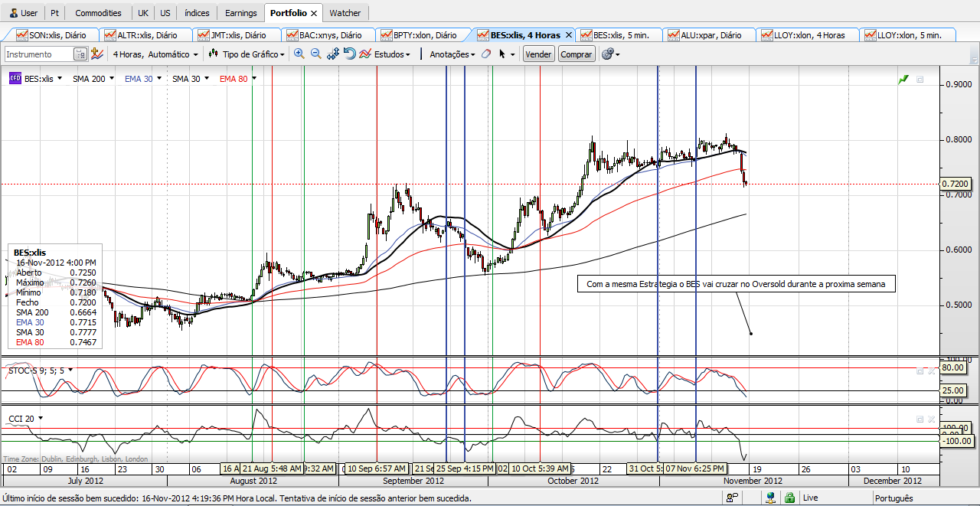Image resolution: width=980 pixels, height=506 pixels.
Task: Close the Portfolio tab
Action: (314, 13)
